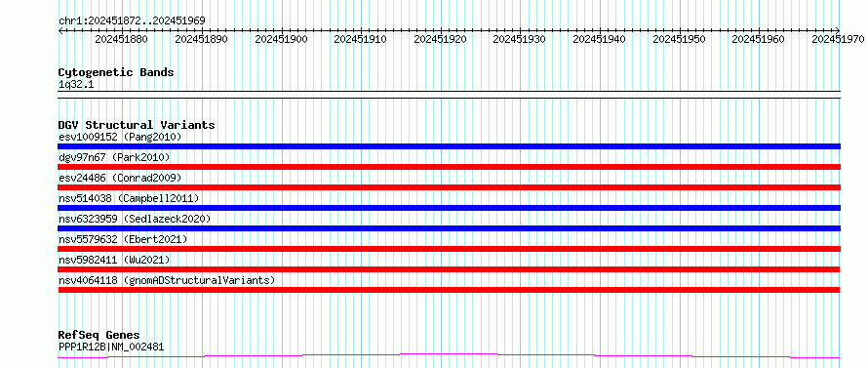Click the red bar for dgv97n67

[449, 167]
